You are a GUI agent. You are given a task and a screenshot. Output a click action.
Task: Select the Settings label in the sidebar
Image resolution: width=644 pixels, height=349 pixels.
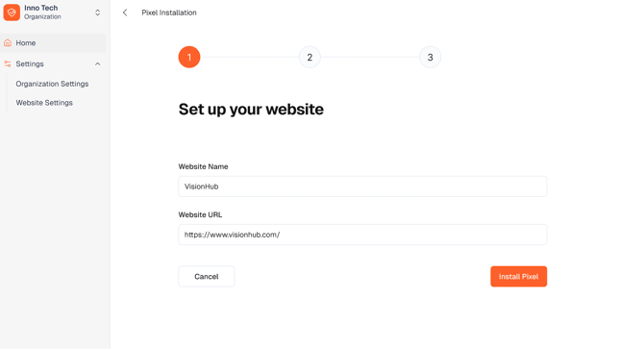pyautogui.click(x=30, y=63)
